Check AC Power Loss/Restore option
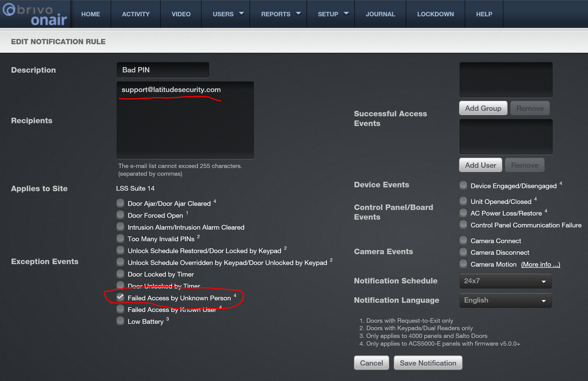This screenshot has width=588, height=381. point(463,212)
